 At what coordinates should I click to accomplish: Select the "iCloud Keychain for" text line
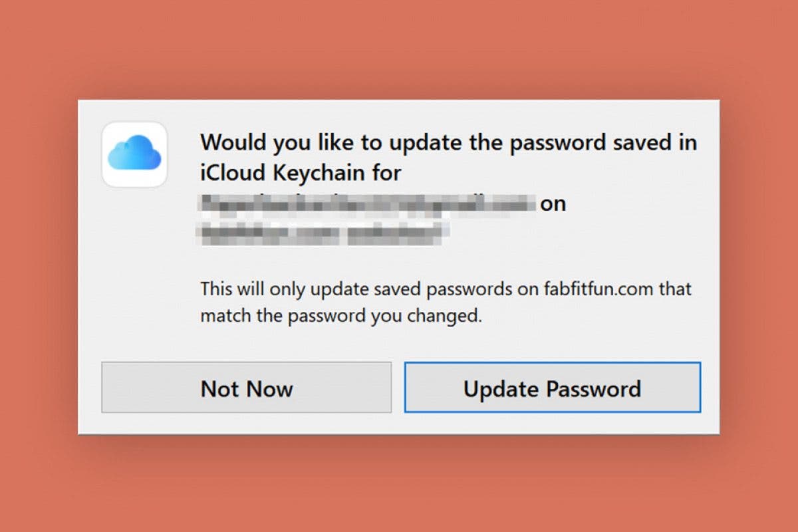tap(301, 173)
